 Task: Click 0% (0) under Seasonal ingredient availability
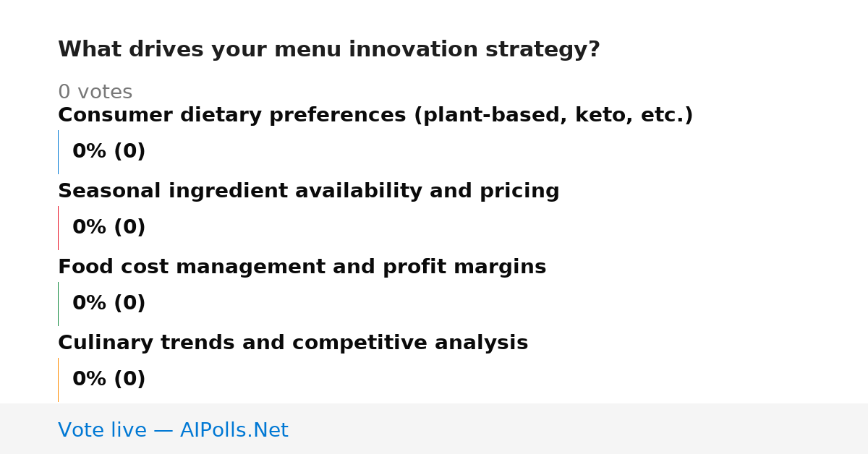(x=109, y=228)
